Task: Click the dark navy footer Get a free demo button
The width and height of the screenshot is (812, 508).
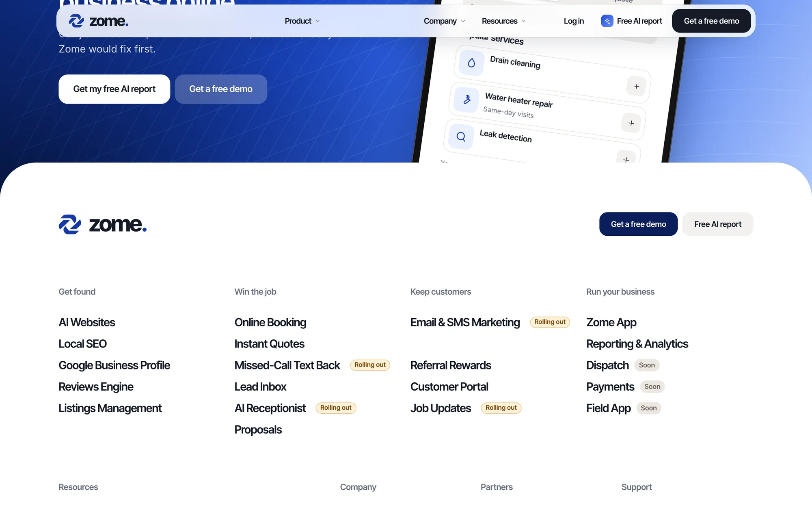Action: (x=638, y=224)
